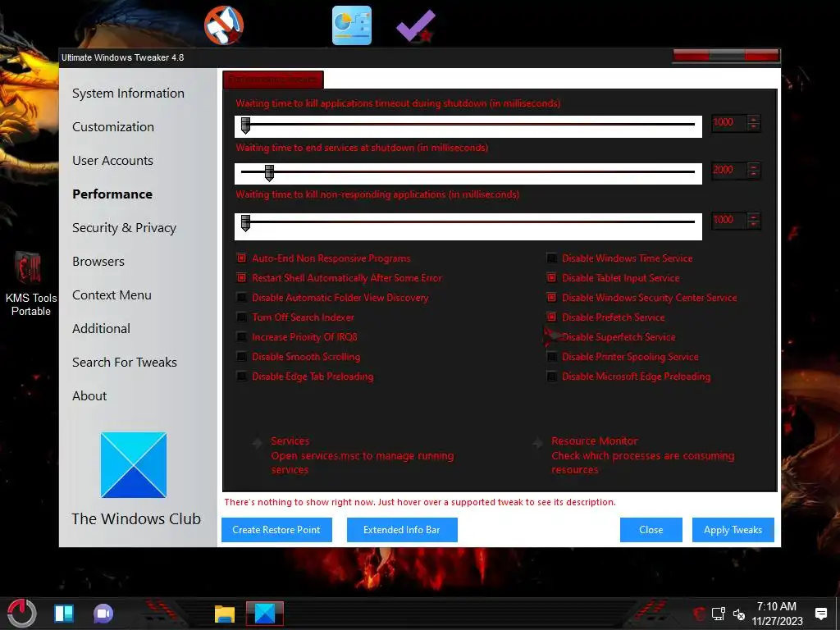Open the blue chart panel desktop icon
The height and width of the screenshot is (630, 840).
[351, 25]
